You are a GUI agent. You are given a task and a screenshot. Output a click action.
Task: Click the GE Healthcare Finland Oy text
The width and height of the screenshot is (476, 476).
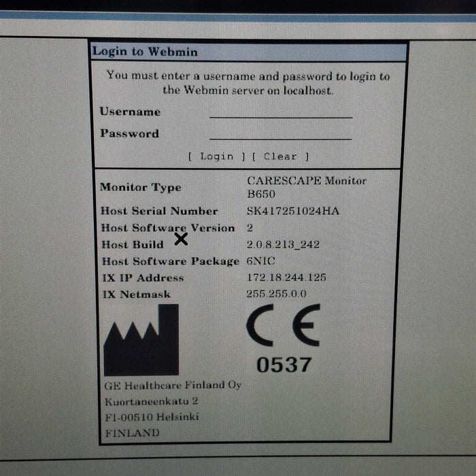pos(173,386)
